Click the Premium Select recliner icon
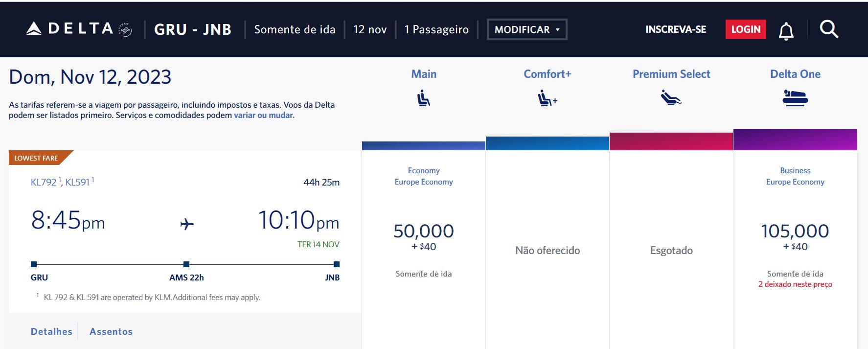Viewport: 868px width, 349px height. tap(671, 98)
